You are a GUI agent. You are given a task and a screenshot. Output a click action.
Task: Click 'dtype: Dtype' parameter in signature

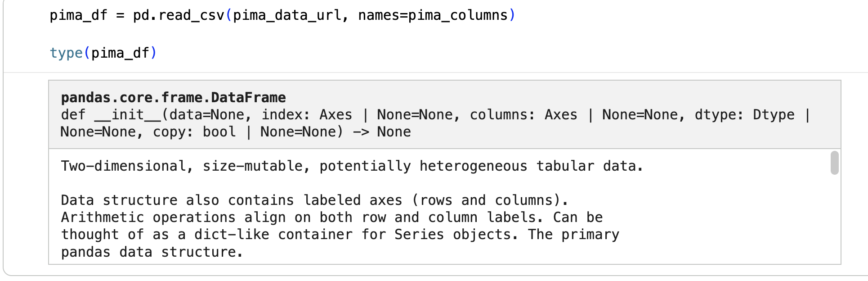point(745,115)
